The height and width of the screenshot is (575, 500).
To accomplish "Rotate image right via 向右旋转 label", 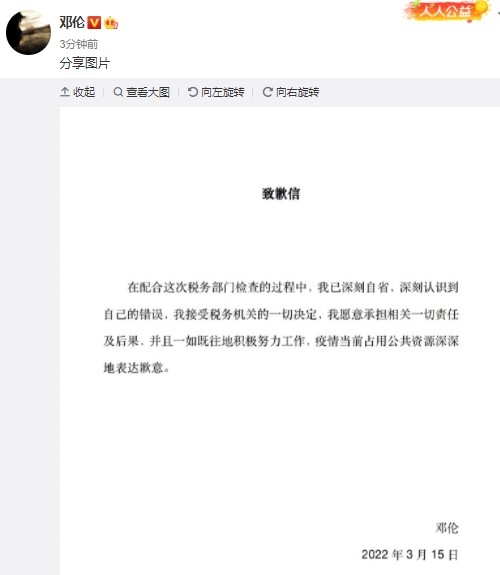I will 298,92.
